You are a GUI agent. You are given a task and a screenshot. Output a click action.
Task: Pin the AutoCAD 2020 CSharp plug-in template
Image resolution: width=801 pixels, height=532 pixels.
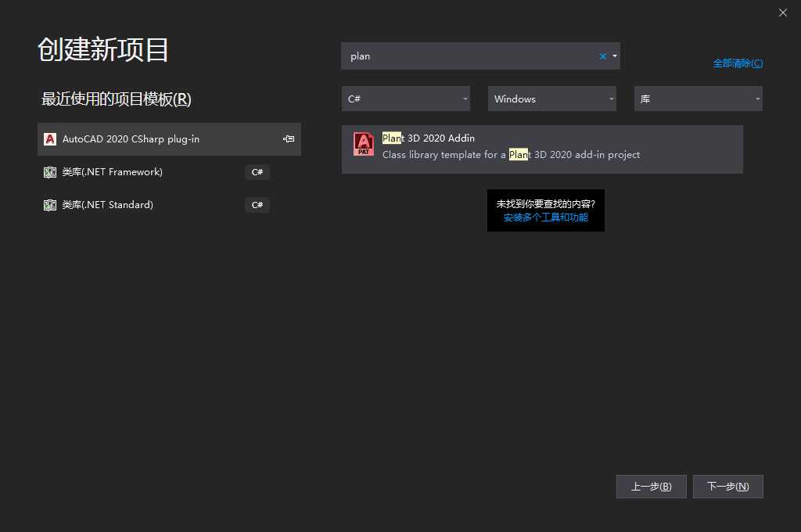pyautogui.click(x=289, y=139)
